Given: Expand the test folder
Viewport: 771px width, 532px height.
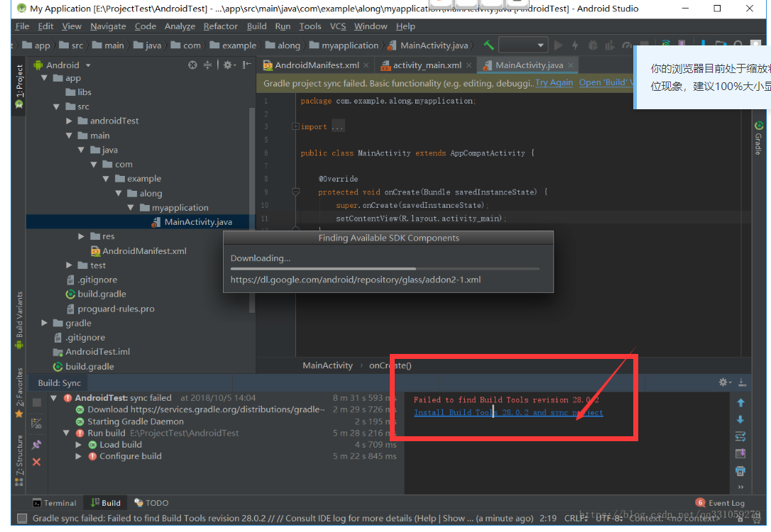Looking at the screenshot, I should (69, 265).
